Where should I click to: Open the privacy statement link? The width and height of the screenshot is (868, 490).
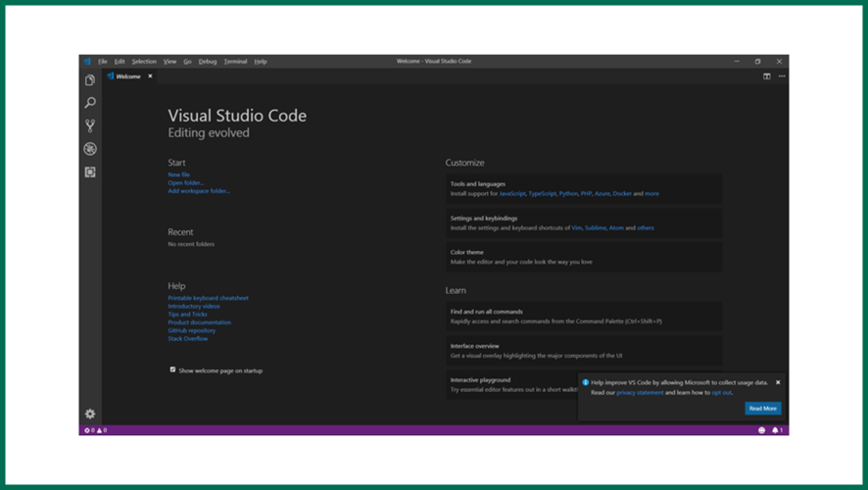(640, 393)
